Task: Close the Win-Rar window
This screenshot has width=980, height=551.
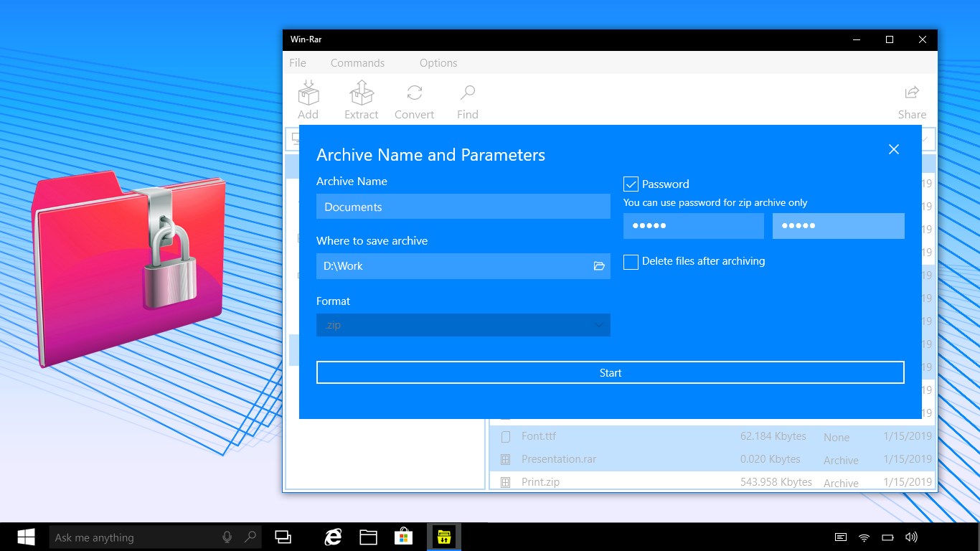Action: pyautogui.click(x=923, y=39)
